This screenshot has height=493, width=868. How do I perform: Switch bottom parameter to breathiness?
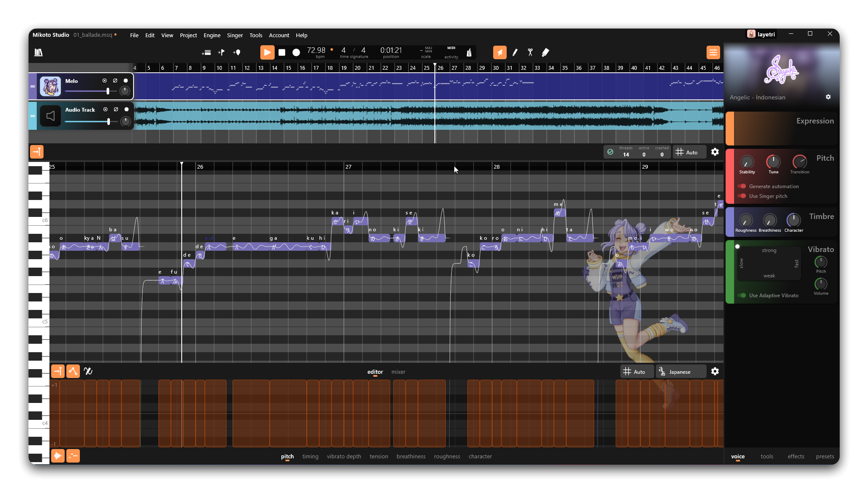click(x=411, y=456)
